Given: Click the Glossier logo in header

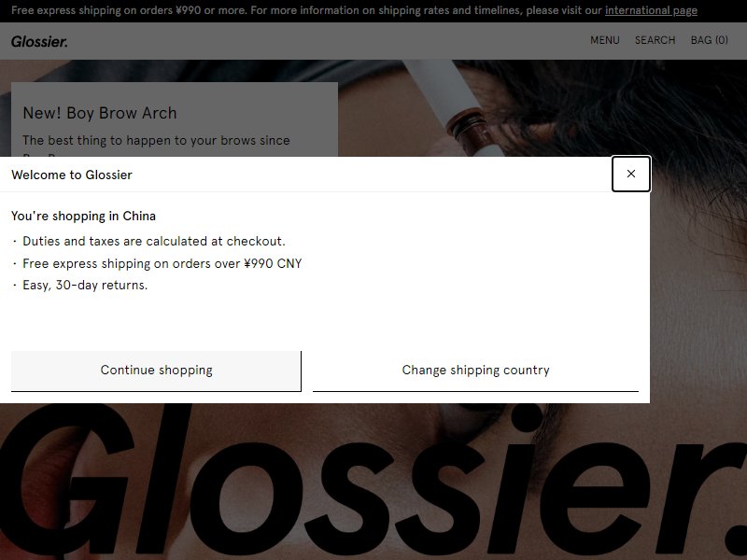Looking at the screenshot, I should point(39,41).
